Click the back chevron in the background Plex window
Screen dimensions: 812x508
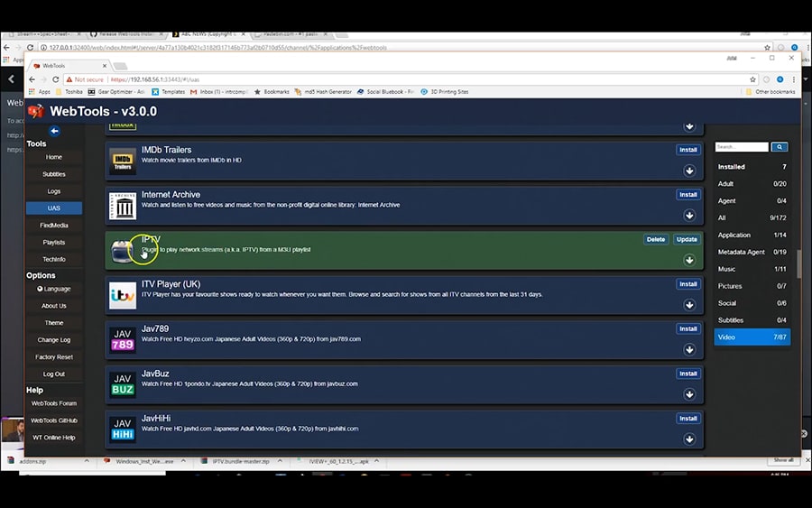pyautogui.click(x=12, y=79)
